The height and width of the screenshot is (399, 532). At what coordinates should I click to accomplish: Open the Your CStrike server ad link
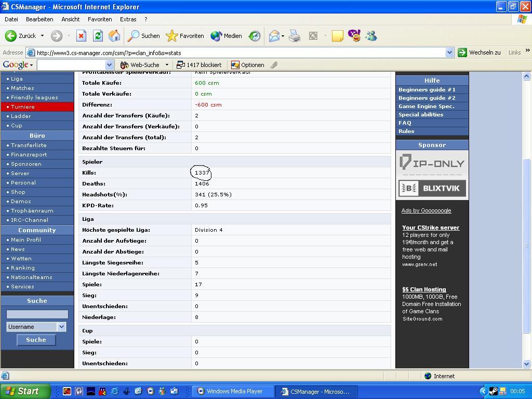431,228
